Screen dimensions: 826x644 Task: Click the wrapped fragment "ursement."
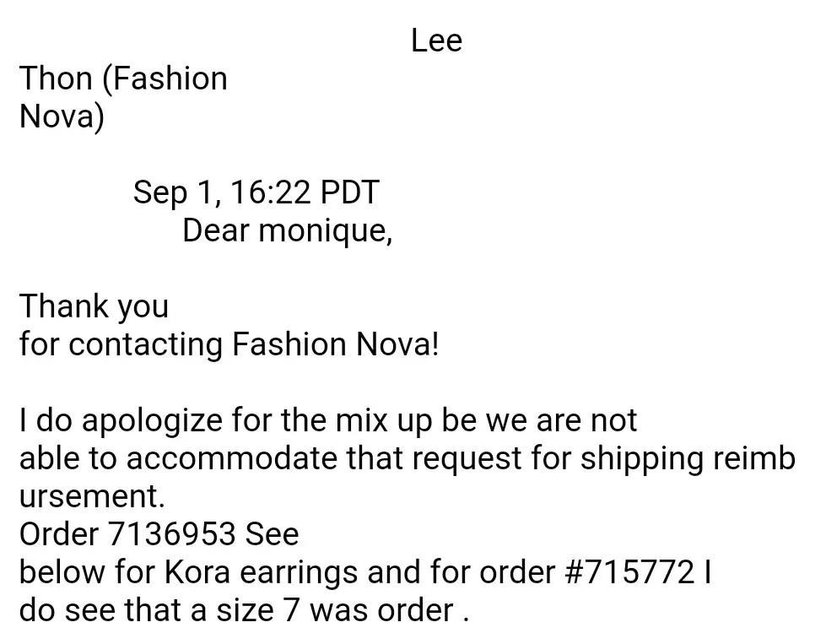coord(91,496)
